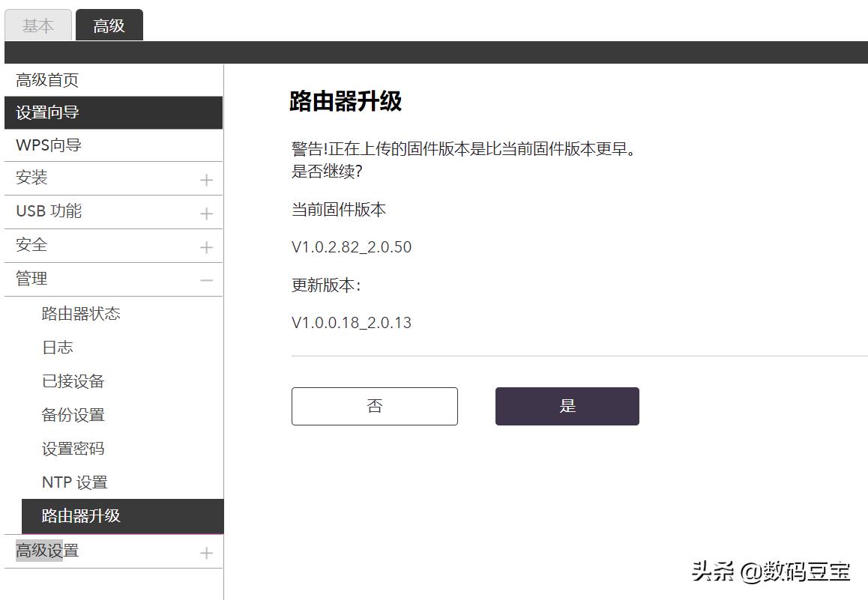
Task: Open the 设置密码 page
Action: (x=71, y=448)
